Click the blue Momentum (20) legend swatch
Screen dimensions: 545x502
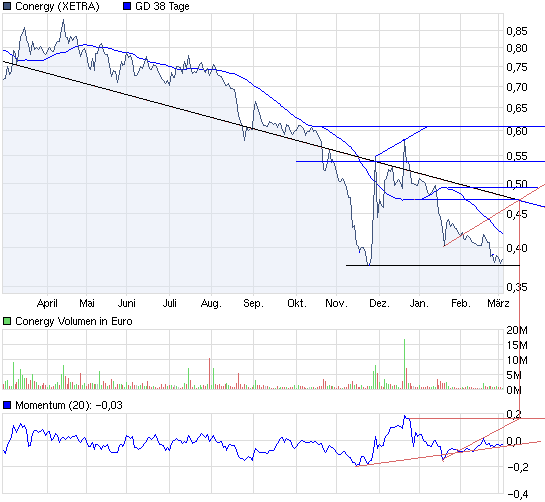[x=7, y=405]
